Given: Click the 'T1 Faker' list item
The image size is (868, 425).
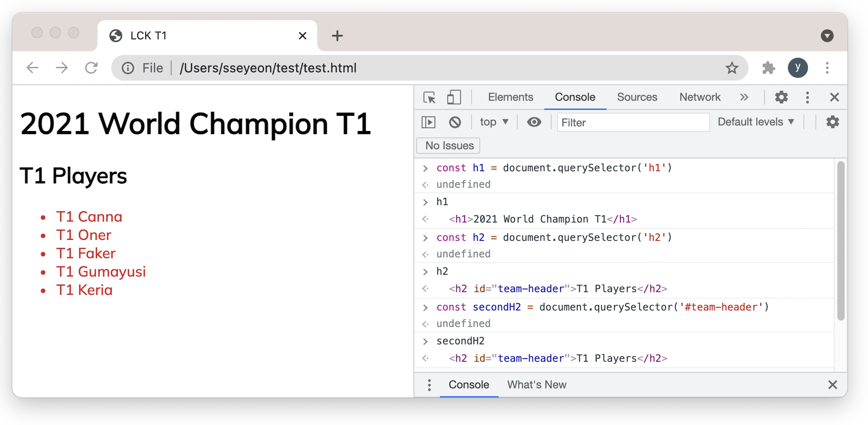Looking at the screenshot, I should (86, 253).
